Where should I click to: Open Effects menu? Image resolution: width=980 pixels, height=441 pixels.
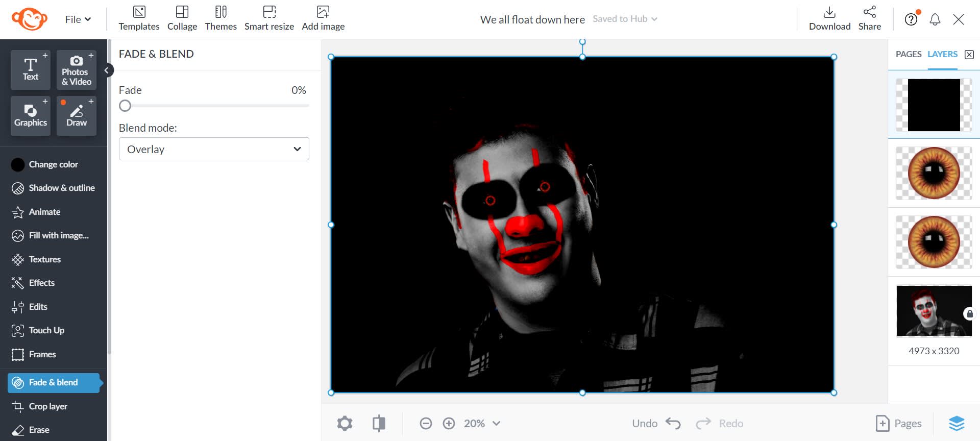tap(33, 283)
